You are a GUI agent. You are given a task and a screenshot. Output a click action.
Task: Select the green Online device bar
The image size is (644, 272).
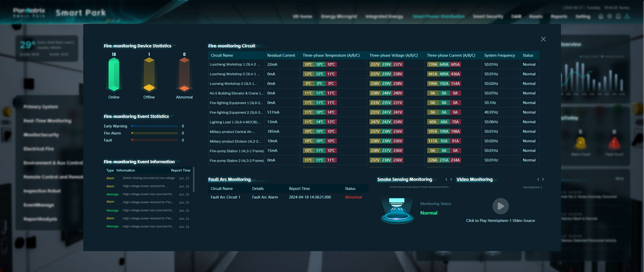(114, 74)
